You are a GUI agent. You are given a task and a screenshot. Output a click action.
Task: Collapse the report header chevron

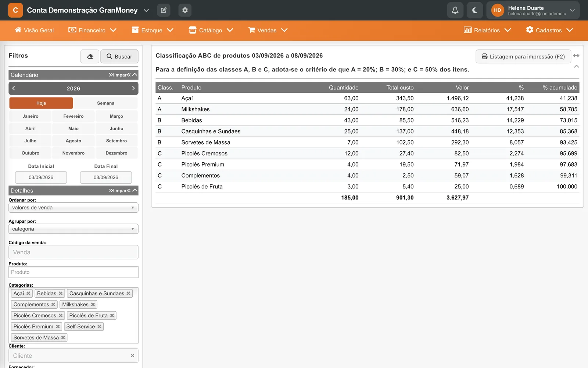(576, 66)
